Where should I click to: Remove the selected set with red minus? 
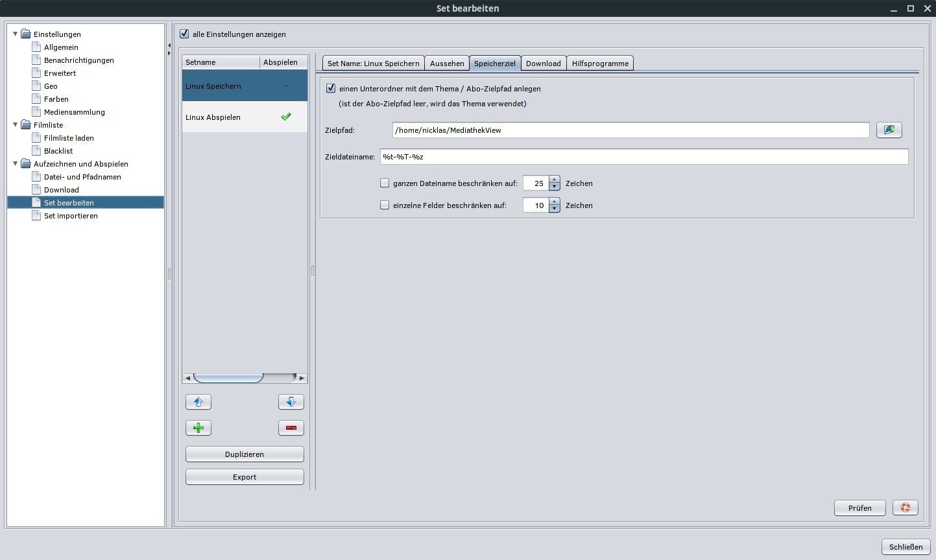click(291, 428)
